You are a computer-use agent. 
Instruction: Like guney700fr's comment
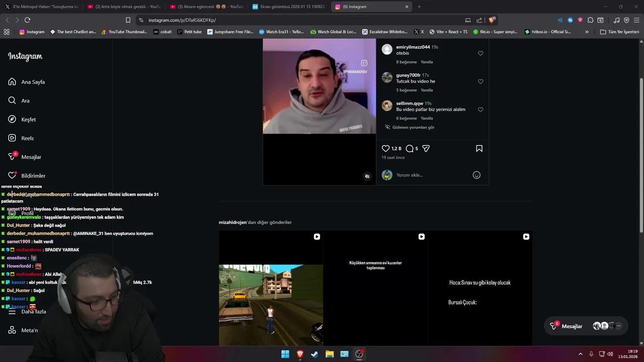[480, 81]
